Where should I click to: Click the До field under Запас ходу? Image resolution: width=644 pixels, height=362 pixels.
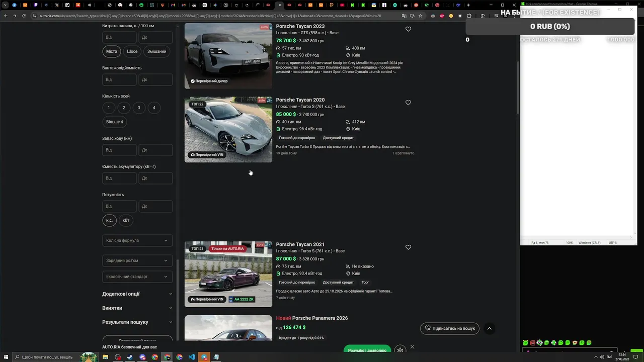coord(155,150)
